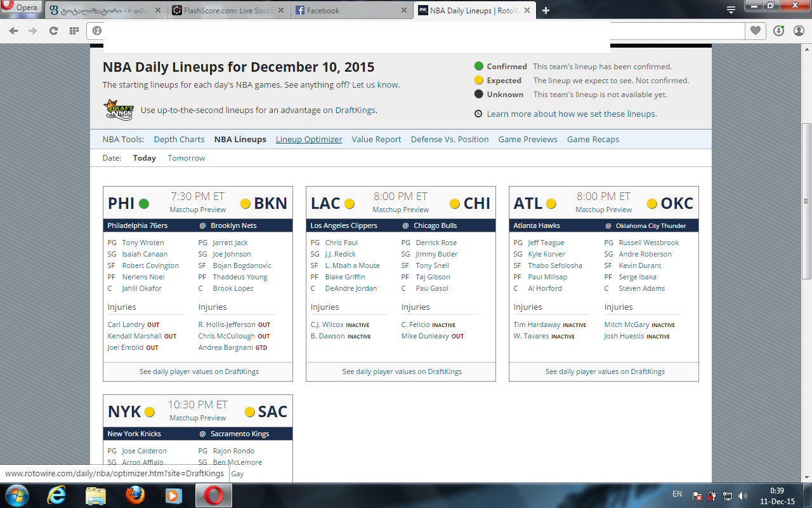Open Rajon Rondo's player link
812x508 pixels.
coord(233,451)
